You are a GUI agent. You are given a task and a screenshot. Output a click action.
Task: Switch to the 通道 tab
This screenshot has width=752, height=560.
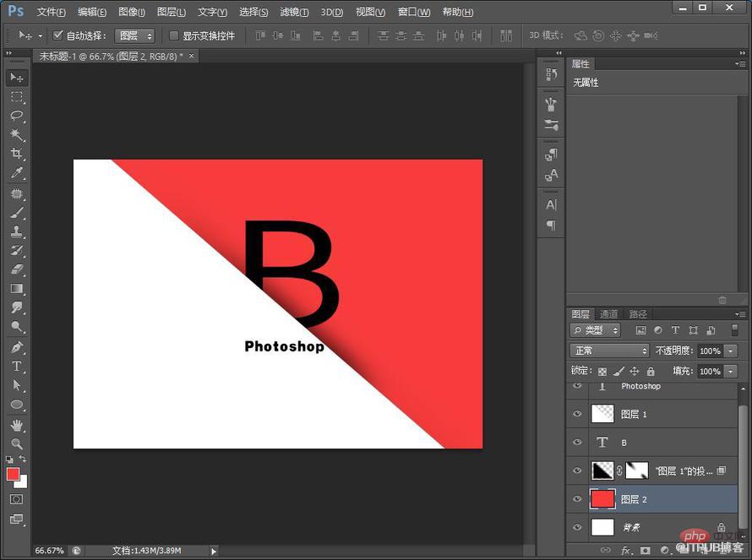click(608, 314)
